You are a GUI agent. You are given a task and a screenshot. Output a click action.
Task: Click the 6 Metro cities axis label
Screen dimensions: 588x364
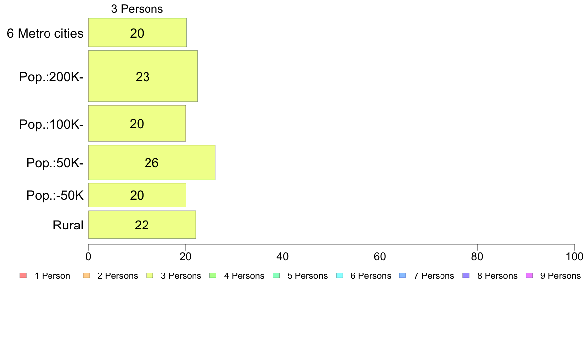pos(45,33)
